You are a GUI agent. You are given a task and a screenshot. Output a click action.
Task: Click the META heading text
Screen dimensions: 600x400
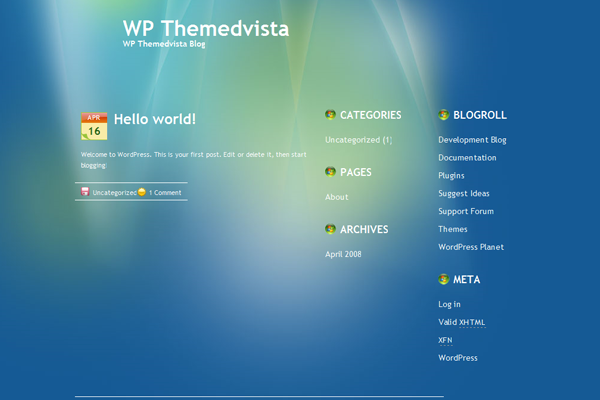coord(466,279)
